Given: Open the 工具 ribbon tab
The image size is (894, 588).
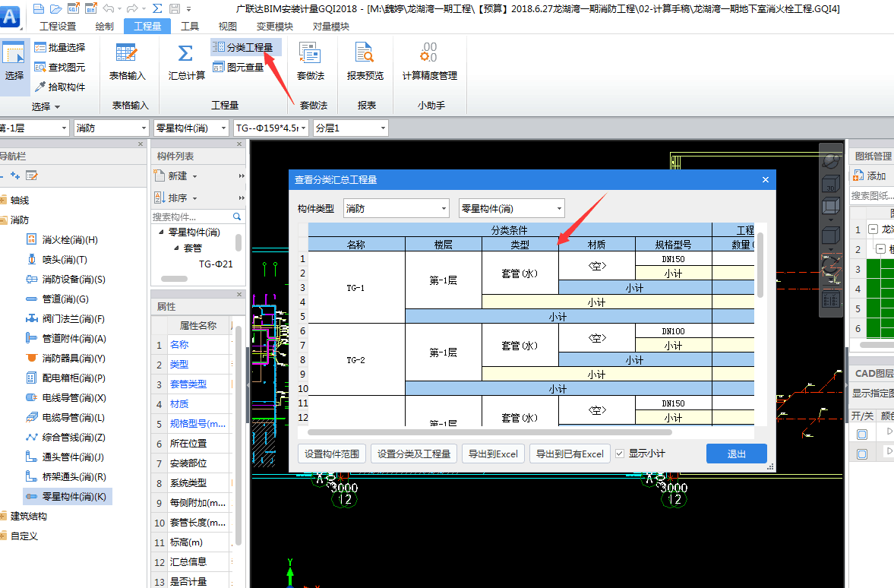Looking at the screenshot, I should point(190,27).
